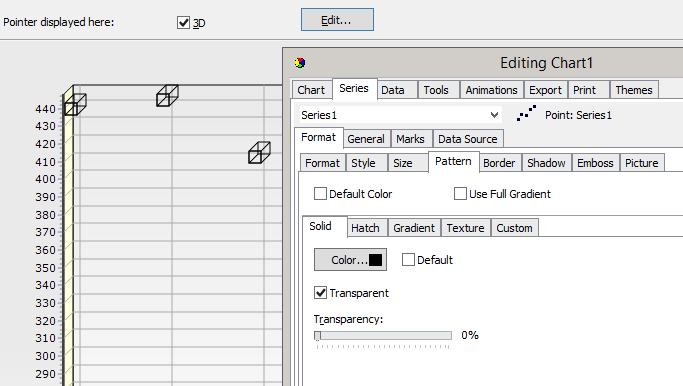Click the TeeChart editor window icon
The width and height of the screenshot is (683, 386).
(300, 63)
